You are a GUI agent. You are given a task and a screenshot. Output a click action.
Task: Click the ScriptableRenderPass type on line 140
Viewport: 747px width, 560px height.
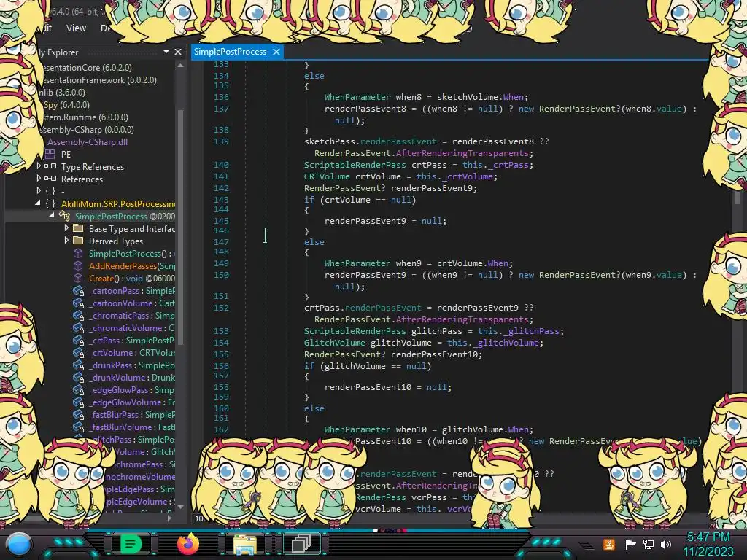[355, 165]
